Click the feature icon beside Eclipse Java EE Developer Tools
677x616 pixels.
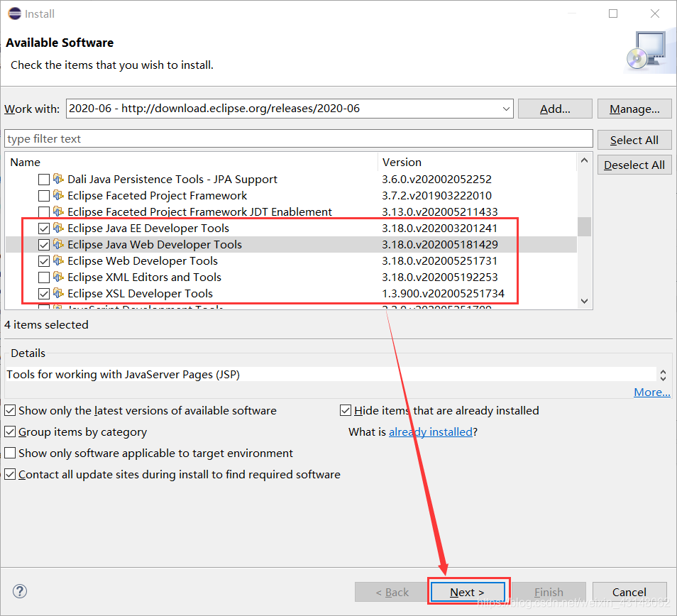tap(58, 228)
